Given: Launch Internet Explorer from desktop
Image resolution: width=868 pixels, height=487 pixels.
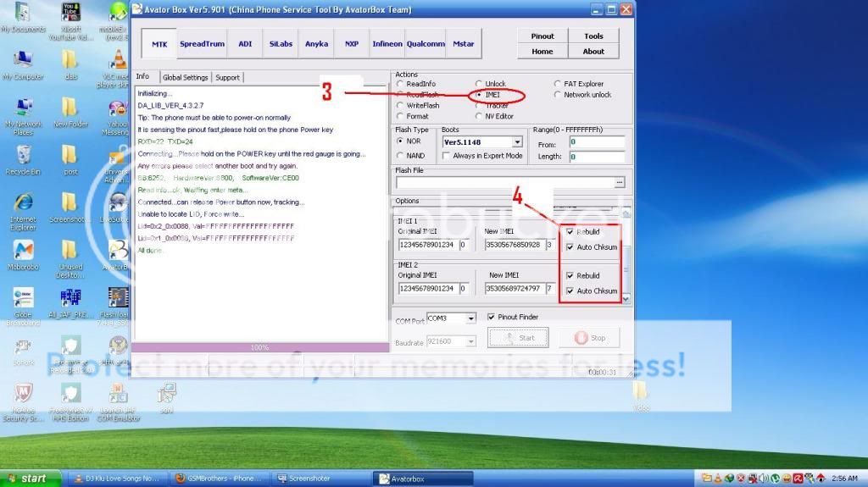Looking at the screenshot, I should pyautogui.click(x=23, y=212).
